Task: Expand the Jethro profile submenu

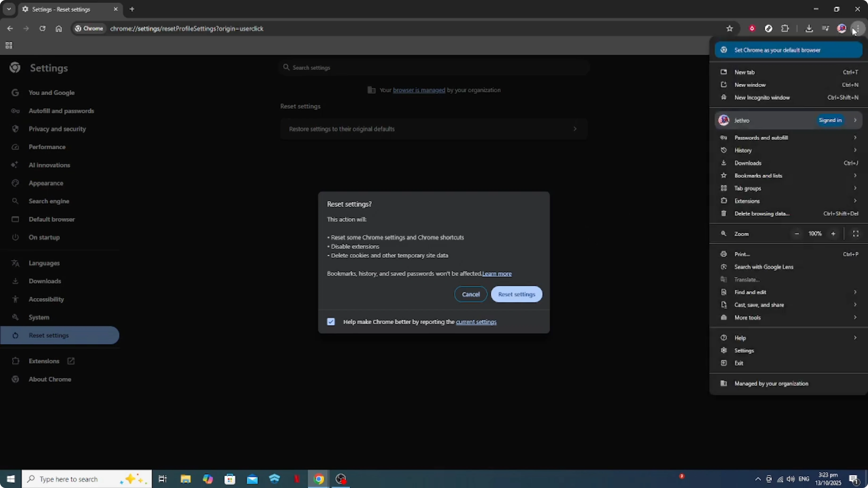Action: point(789,120)
